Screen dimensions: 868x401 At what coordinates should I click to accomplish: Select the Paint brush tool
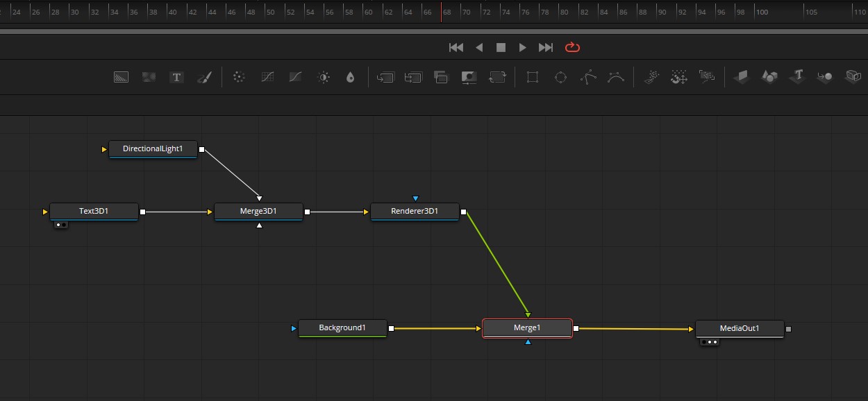click(x=204, y=77)
